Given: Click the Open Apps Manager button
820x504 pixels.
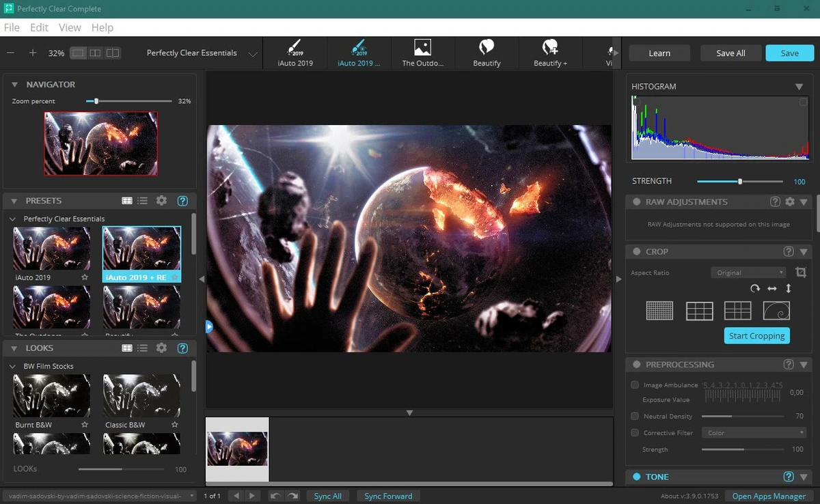Looking at the screenshot, I should (x=769, y=496).
